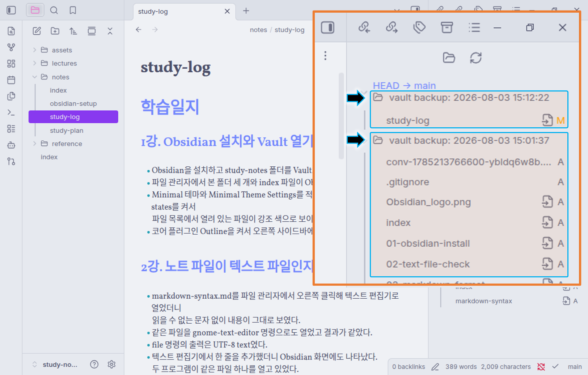Click 0 backlinks in the status bar

[x=409, y=367]
